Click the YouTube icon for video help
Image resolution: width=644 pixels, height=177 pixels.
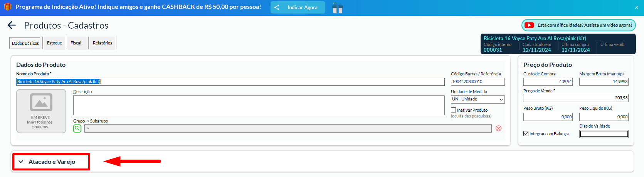tap(530, 25)
